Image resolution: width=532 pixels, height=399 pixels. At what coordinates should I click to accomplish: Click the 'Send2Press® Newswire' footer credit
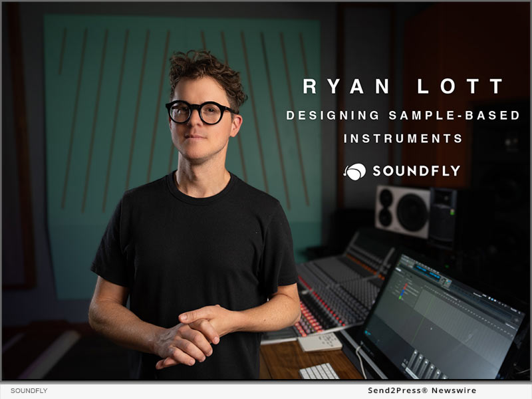(422, 390)
